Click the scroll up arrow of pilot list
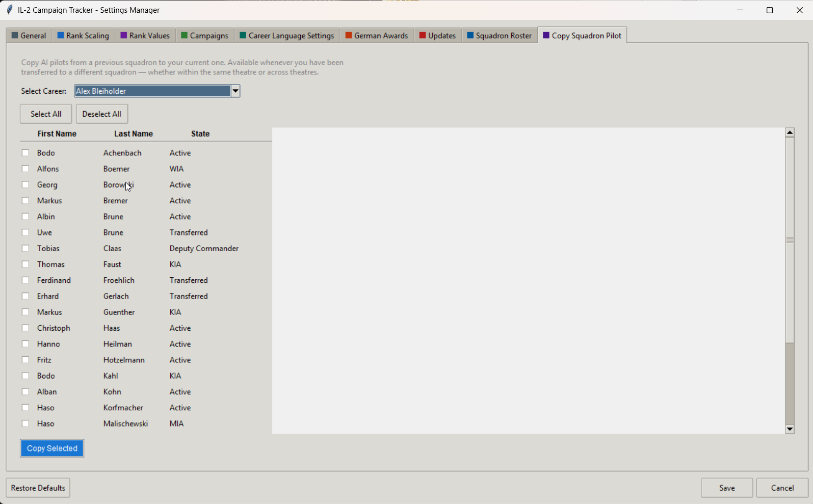This screenshot has width=813, height=504. tap(790, 132)
